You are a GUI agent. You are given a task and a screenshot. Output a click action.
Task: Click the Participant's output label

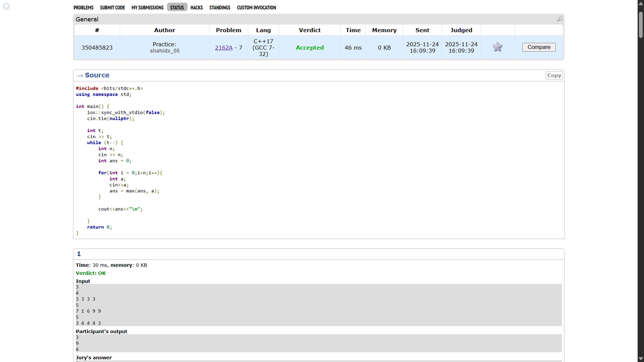[x=101, y=331]
